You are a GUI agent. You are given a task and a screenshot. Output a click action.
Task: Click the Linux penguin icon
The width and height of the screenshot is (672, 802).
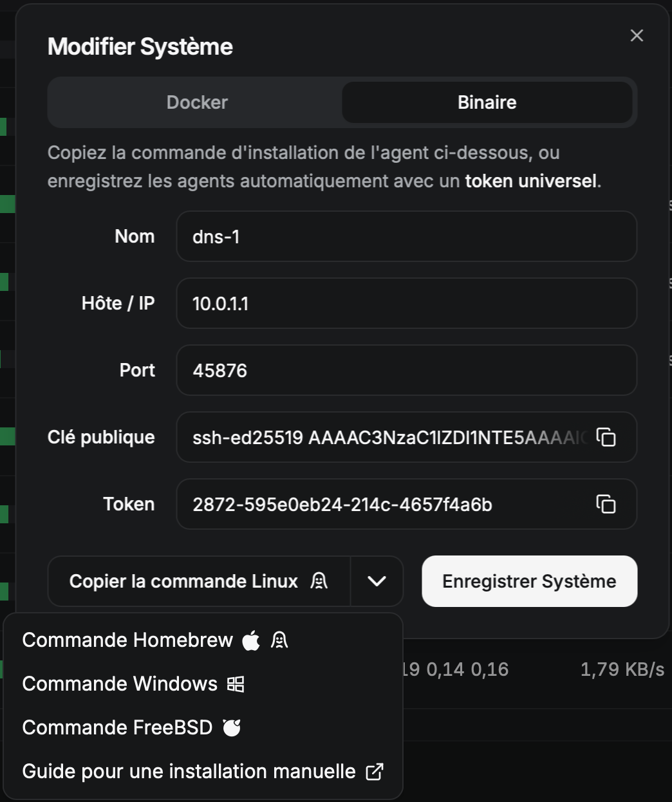(x=319, y=581)
